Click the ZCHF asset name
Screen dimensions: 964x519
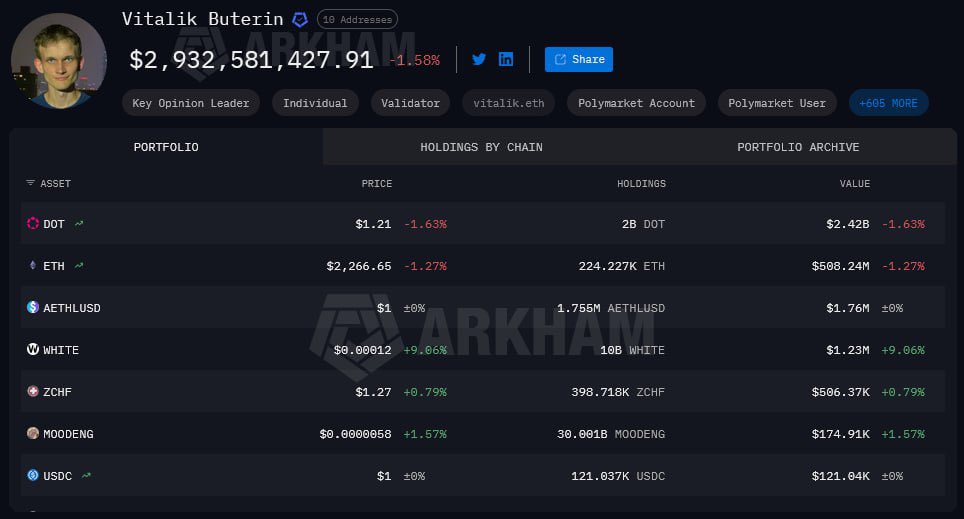57,392
